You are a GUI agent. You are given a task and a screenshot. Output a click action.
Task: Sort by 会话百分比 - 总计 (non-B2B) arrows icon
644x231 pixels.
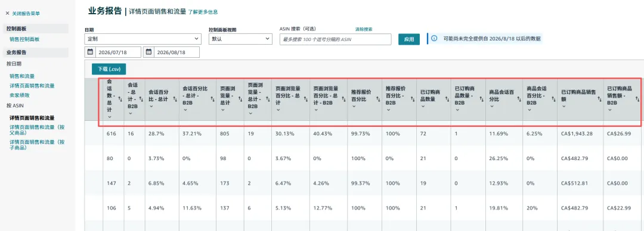point(175,99)
